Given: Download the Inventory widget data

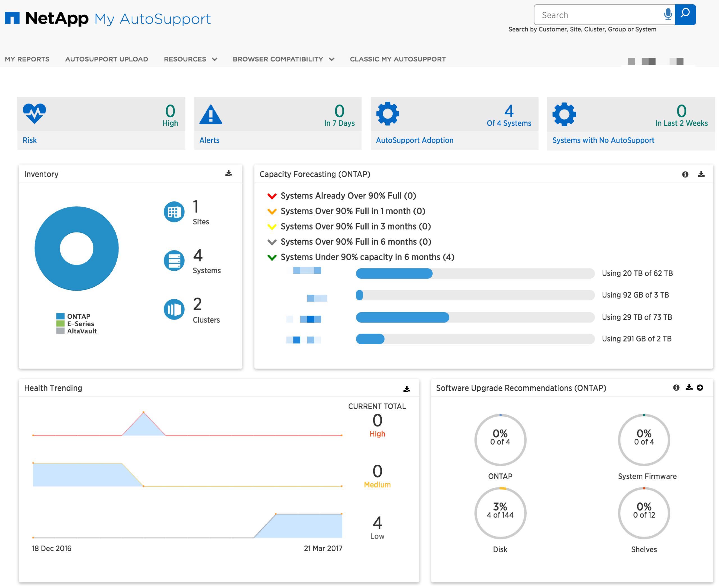Looking at the screenshot, I should [229, 174].
